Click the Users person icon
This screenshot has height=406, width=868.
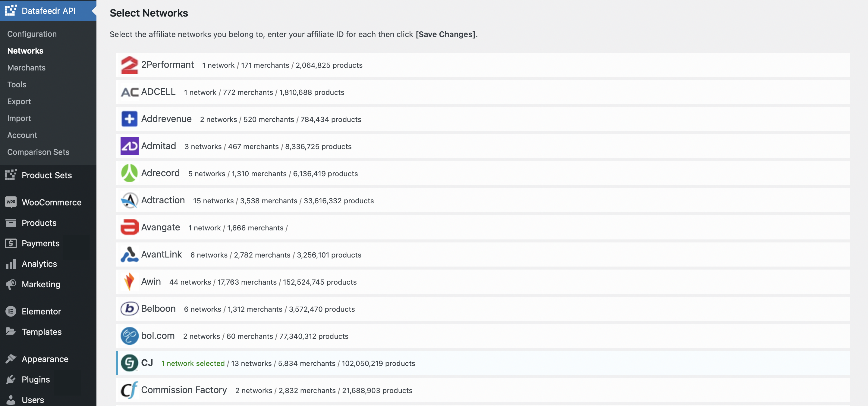11,400
